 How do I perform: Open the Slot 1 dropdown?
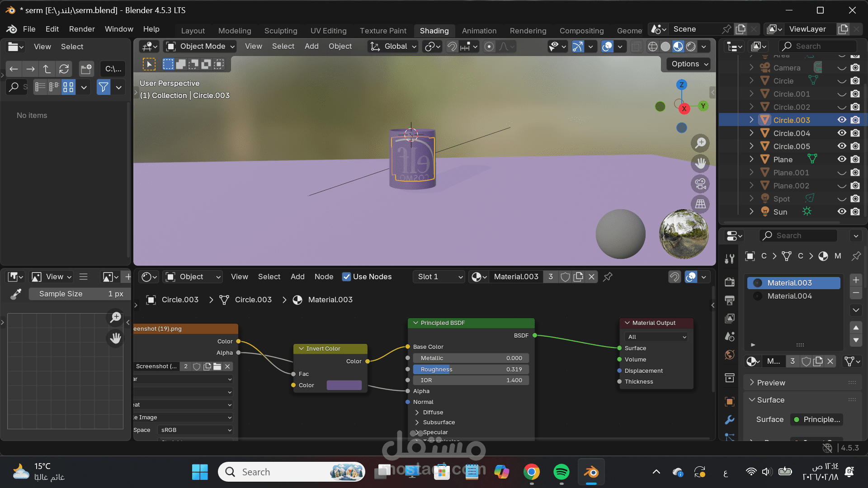(439, 277)
